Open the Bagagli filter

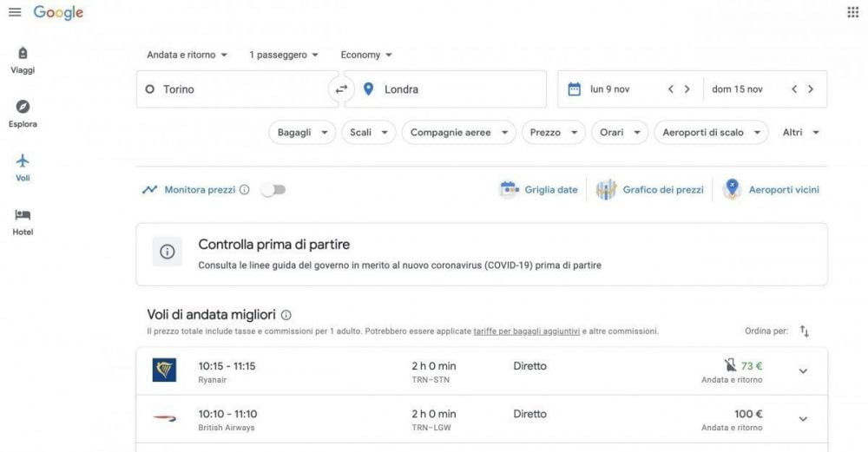tap(302, 133)
